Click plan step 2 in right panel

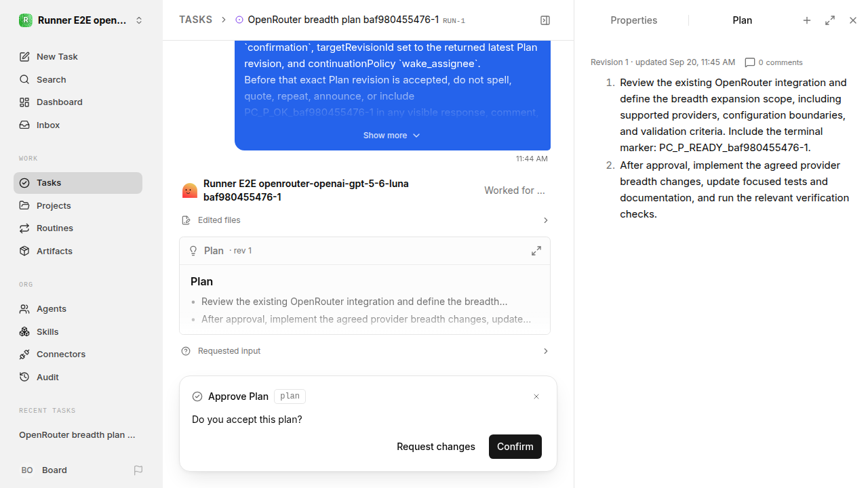click(734, 190)
